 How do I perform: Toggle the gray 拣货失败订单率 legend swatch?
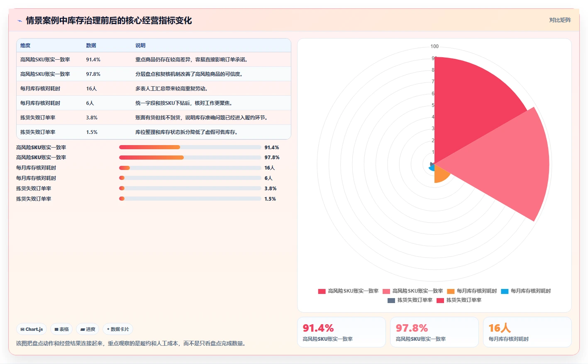(x=391, y=300)
